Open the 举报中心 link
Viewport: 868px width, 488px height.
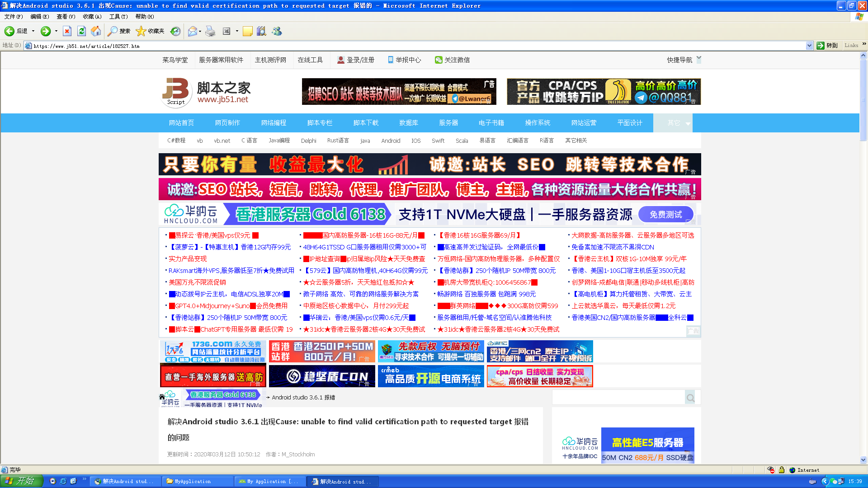[404, 60]
